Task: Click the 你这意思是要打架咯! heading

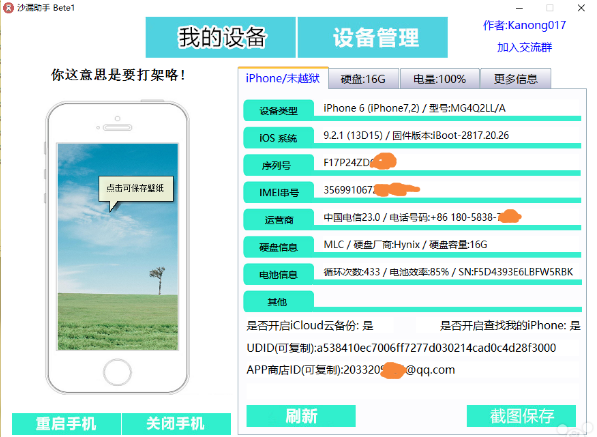Action: coord(118,75)
